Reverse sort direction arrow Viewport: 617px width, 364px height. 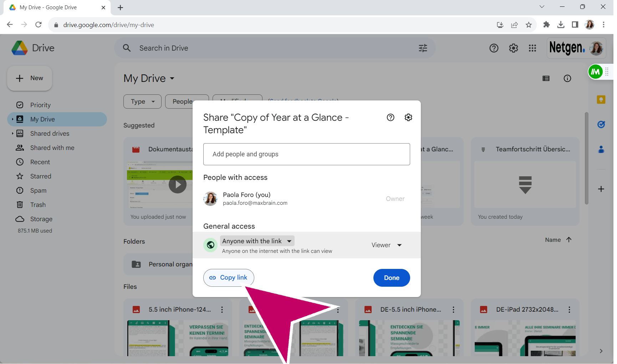click(569, 240)
